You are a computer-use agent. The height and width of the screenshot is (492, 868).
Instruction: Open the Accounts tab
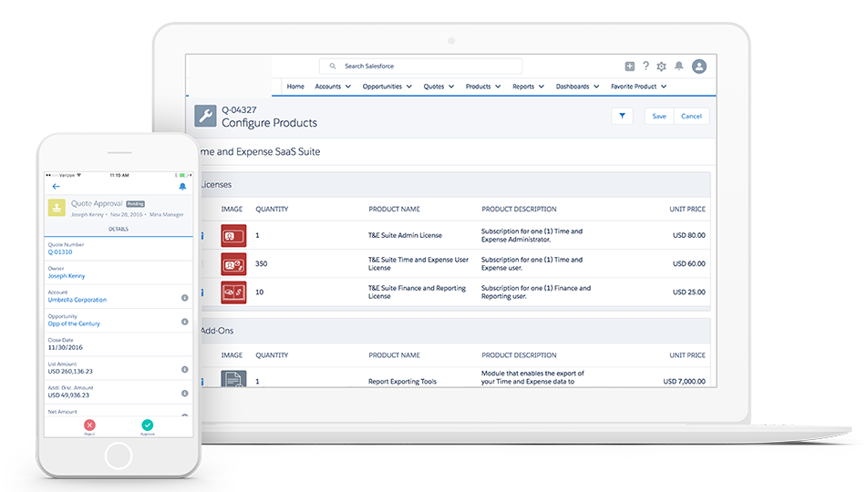pyautogui.click(x=327, y=87)
